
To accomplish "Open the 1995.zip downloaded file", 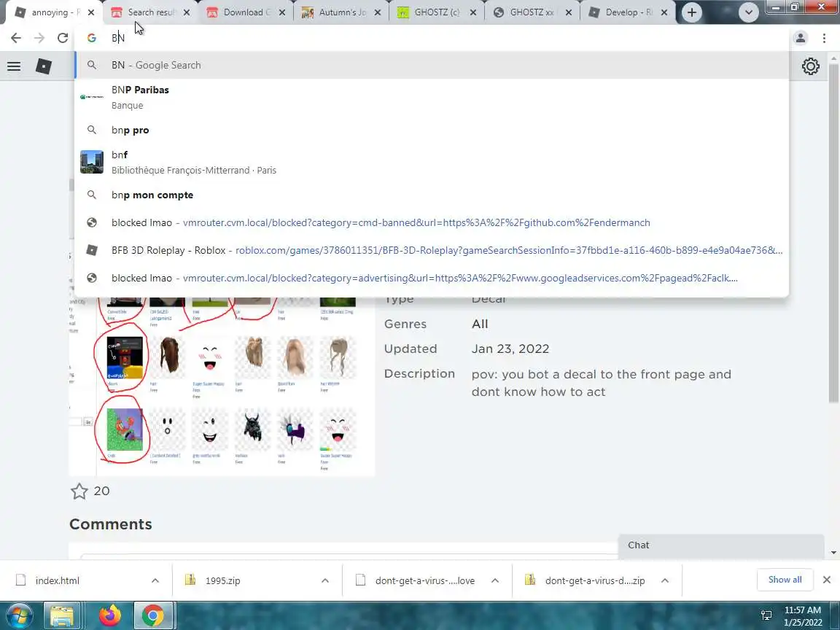I will click(x=223, y=580).
